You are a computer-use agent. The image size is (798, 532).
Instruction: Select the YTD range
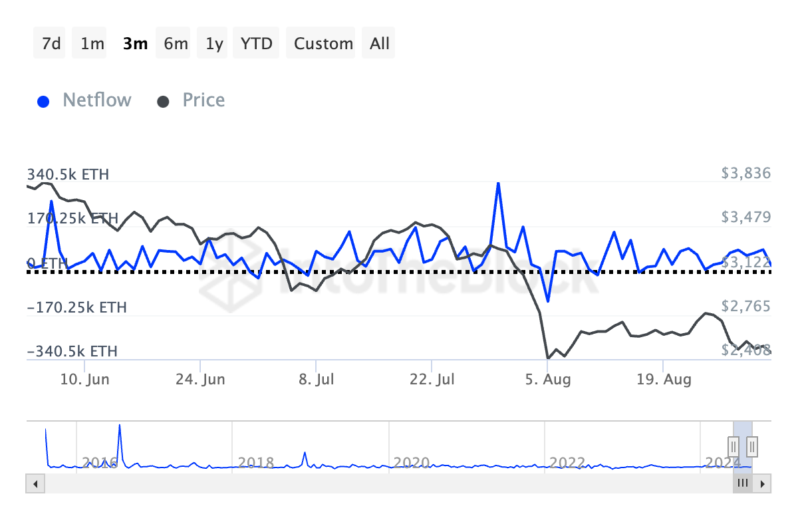tap(255, 43)
